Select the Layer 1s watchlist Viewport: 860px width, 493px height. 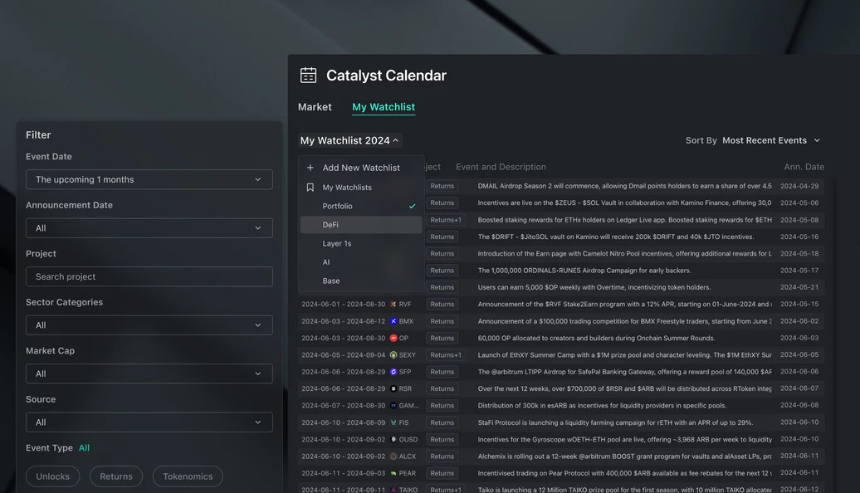pyautogui.click(x=361, y=243)
